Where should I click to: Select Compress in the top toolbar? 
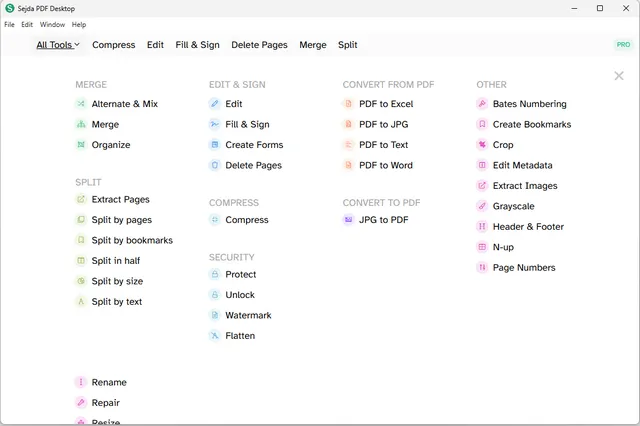[113, 45]
